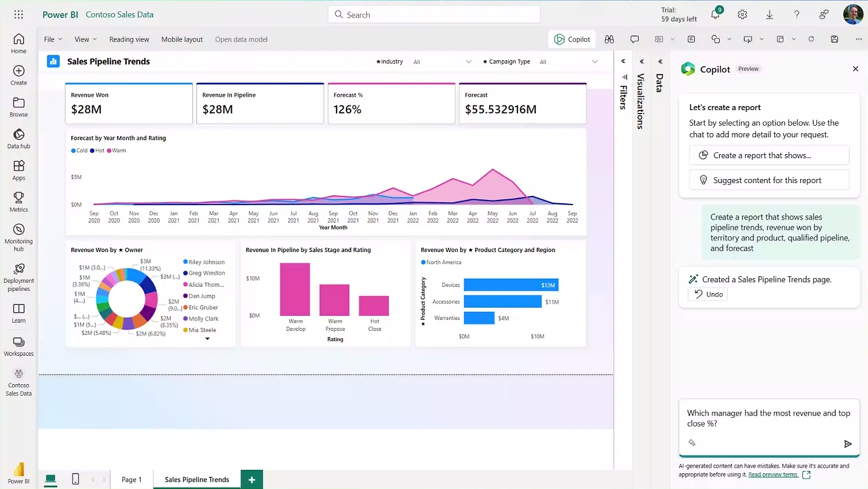Open the File menu
Viewport: 868px width, 489px height.
(x=53, y=39)
